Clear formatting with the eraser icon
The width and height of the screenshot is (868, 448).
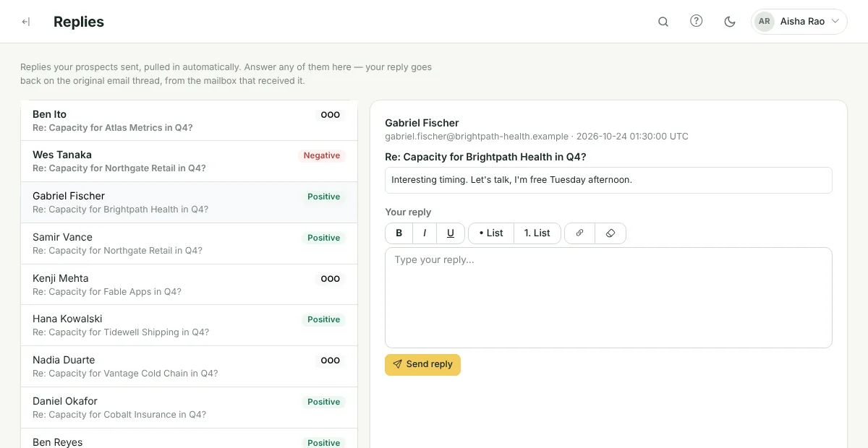point(610,233)
